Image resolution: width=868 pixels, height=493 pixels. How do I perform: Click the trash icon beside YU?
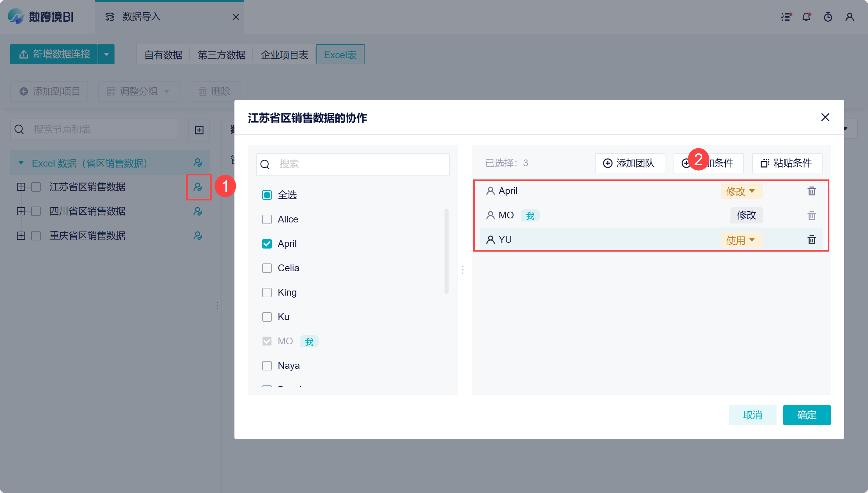pyautogui.click(x=811, y=240)
